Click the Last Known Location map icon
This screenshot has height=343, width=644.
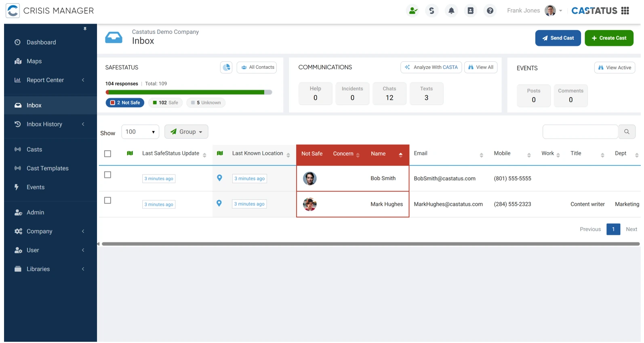[220, 153]
